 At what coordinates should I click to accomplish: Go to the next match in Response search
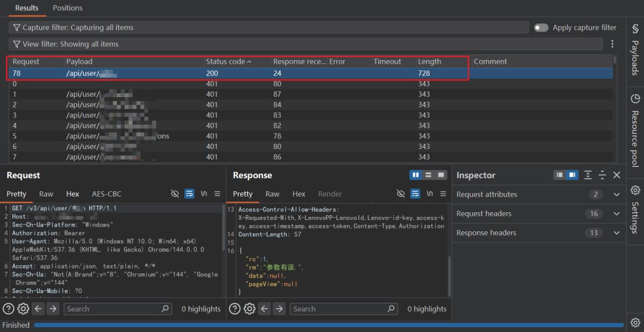click(x=279, y=309)
